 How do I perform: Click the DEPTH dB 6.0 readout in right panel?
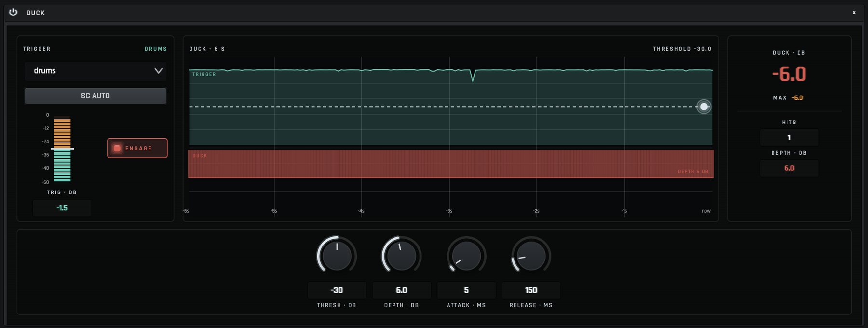[x=789, y=168]
